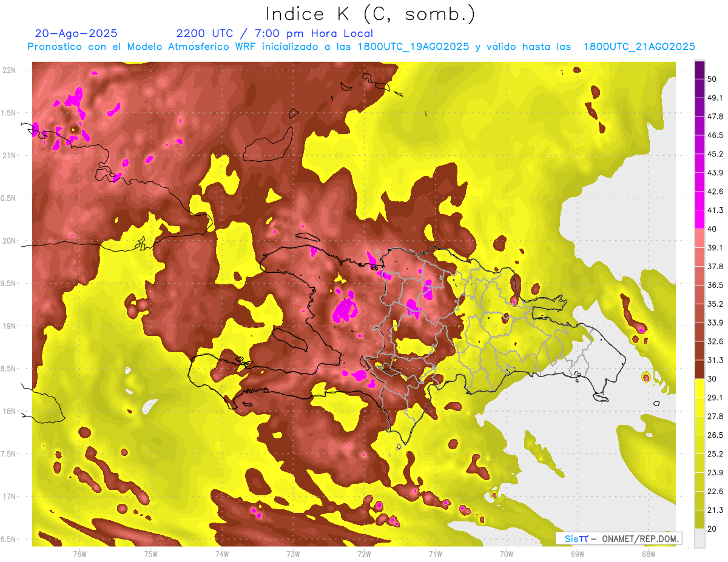Screen dimensions: 728x562
Task: Click the legend value '29.1'
Action: tap(715, 398)
